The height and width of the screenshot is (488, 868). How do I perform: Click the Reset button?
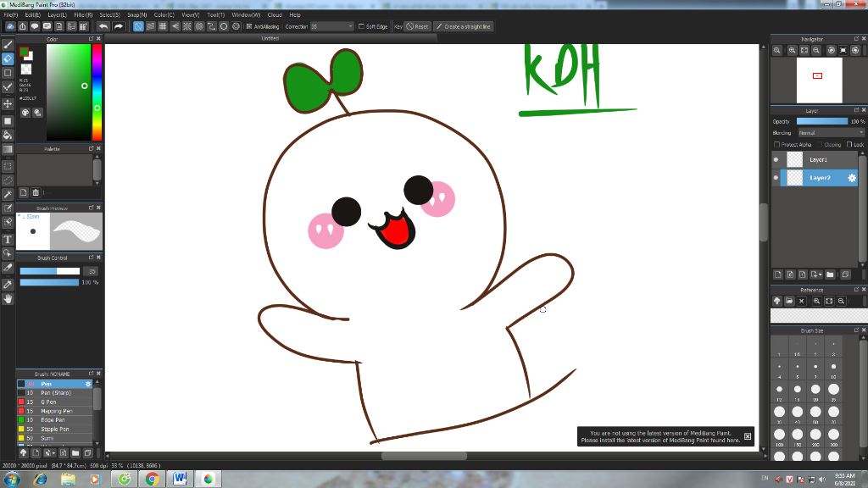point(417,26)
